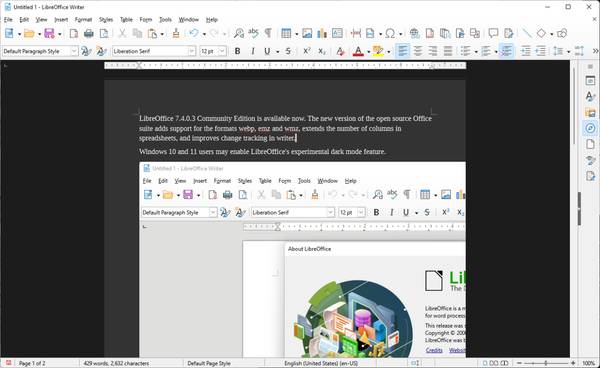Screen dimensions: 600x368
Task: Click the Insert Comment speech bubble
Action: tap(493, 34)
